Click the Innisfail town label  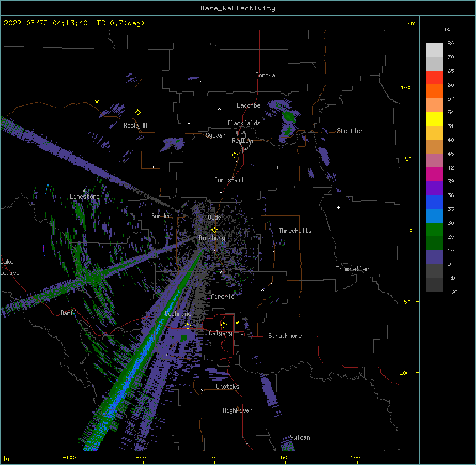pos(229,180)
